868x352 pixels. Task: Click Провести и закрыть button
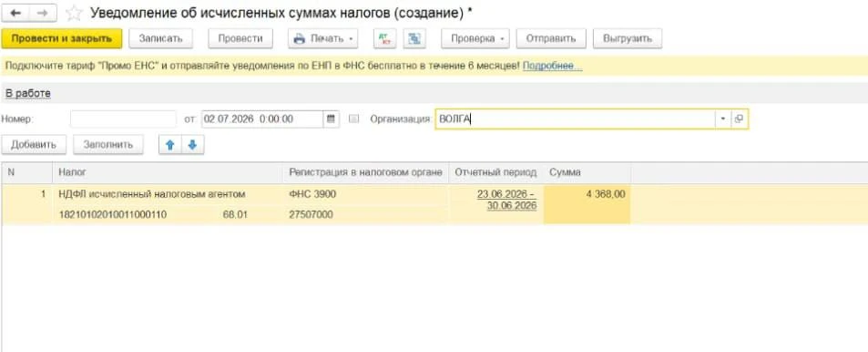pyautogui.click(x=61, y=39)
